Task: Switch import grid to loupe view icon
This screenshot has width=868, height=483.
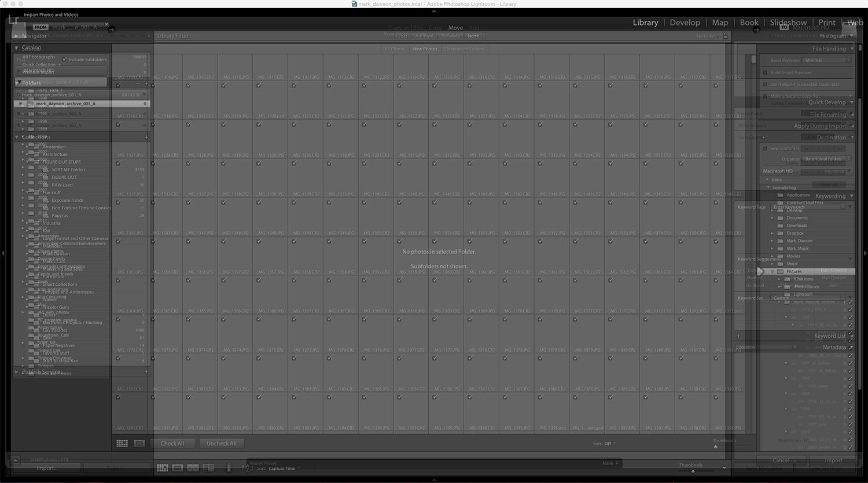Action: [x=139, y=443]
